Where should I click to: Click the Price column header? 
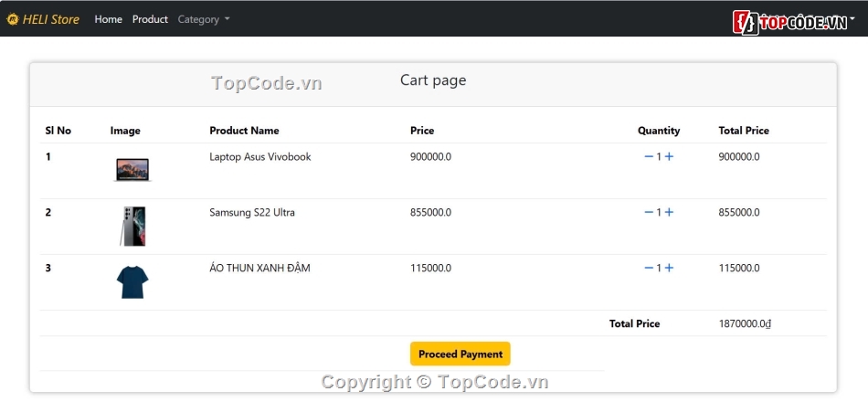pyautogui.click(x=422, y=131)
